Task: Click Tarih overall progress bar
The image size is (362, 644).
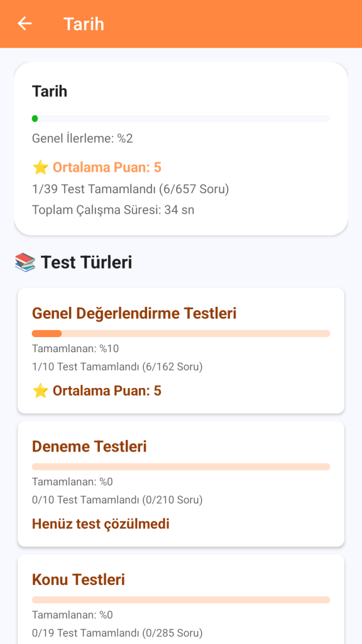Action: [x=181, y=119]
